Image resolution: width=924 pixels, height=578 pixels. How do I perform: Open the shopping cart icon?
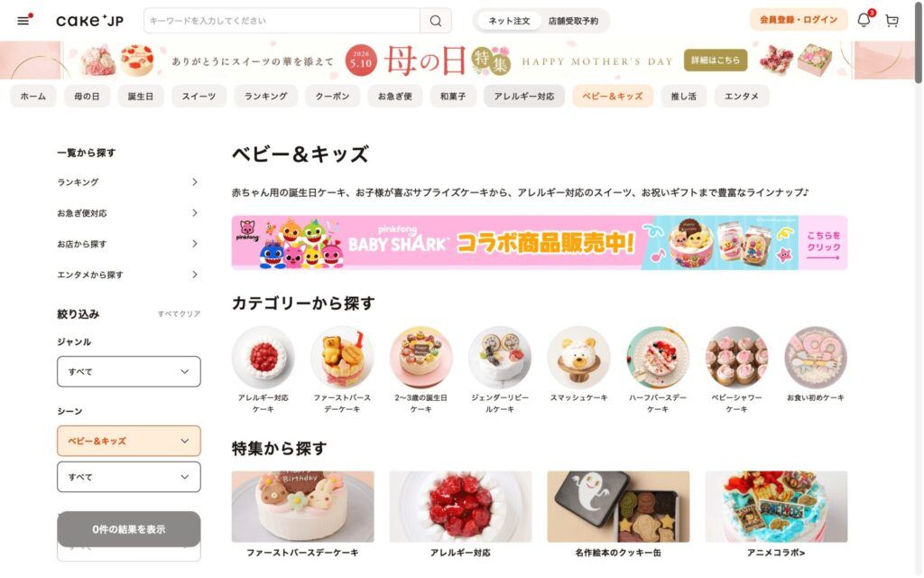(x=892, y=21)
